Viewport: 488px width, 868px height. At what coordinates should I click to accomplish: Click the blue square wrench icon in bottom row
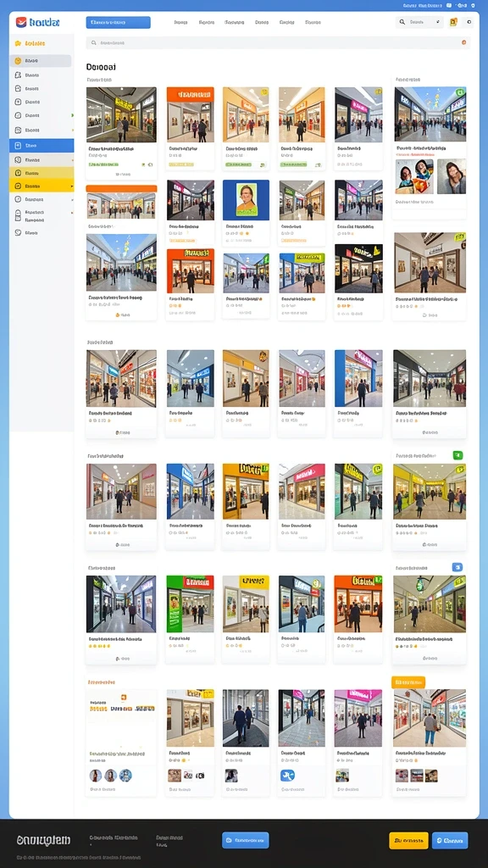click(x=288, y=776)
